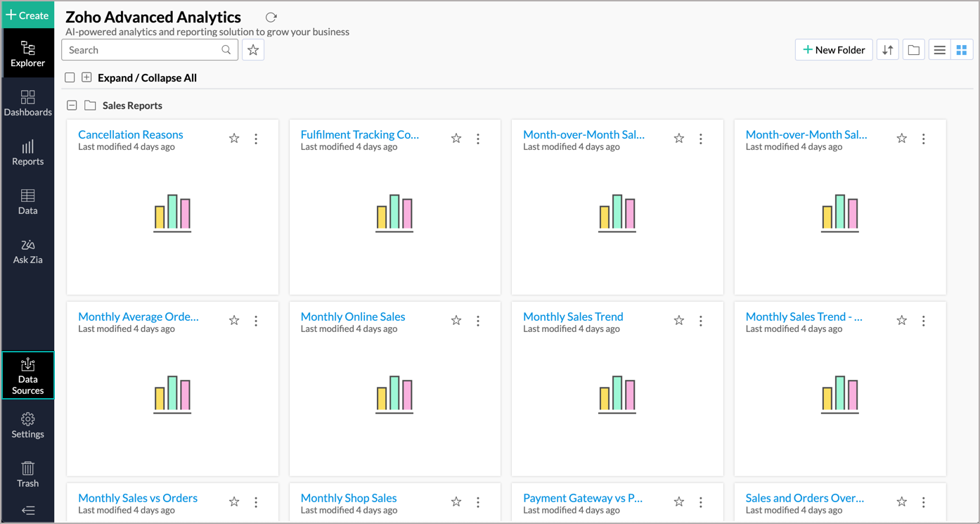Click the Search input field
Image resolution: width=980 pixels, height=524 pixels.
click(141, 50)
